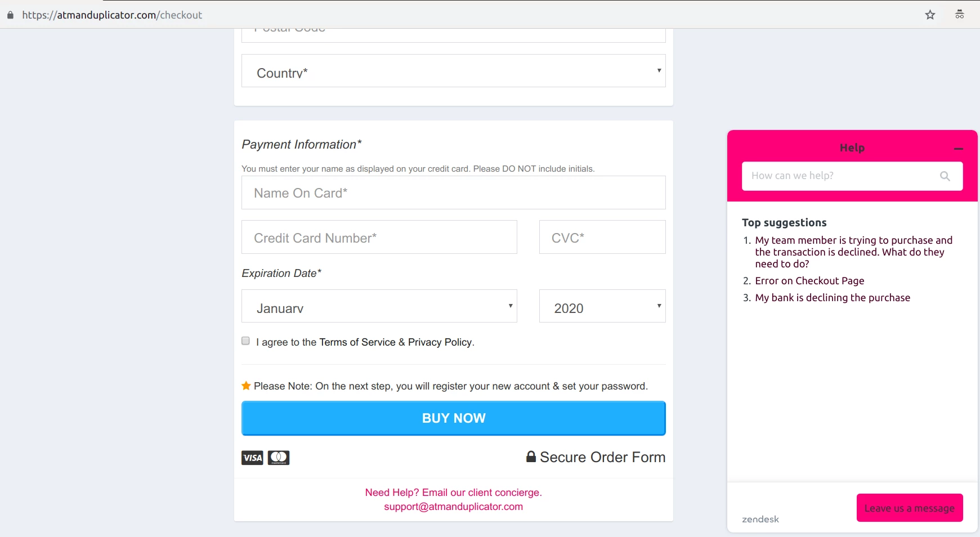Click the padlock beside Secure Order Form
The image size is (980, 537).
pos(531,457)
